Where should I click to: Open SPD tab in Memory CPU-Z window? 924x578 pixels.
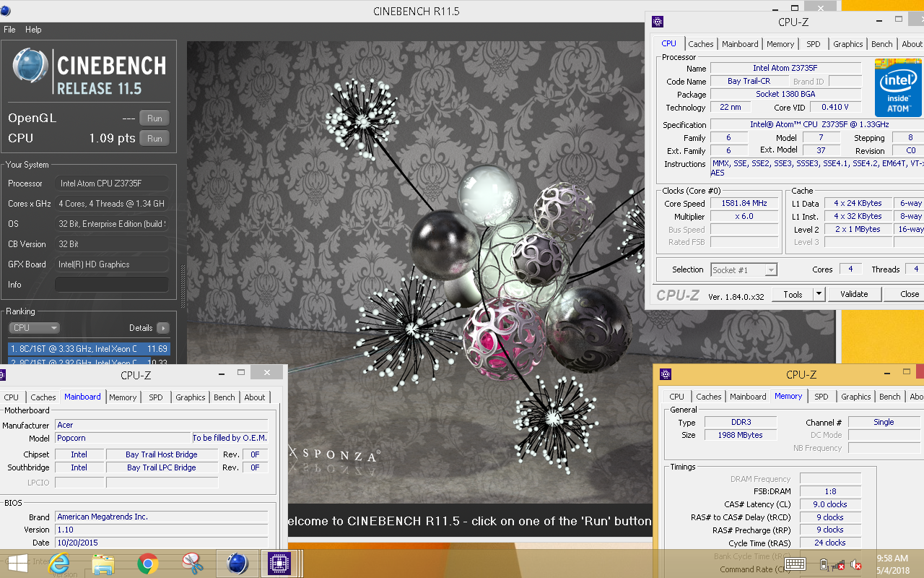tap(821, 397)
